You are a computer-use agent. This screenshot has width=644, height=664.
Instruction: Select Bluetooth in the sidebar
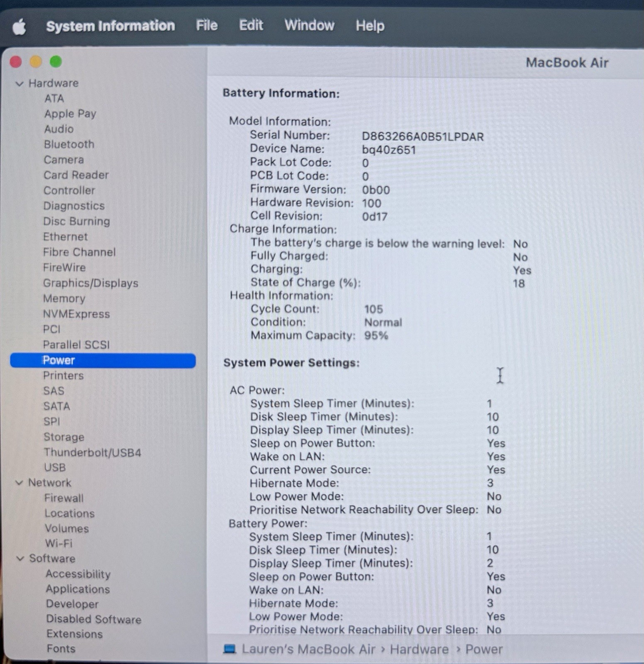point(69,144)
